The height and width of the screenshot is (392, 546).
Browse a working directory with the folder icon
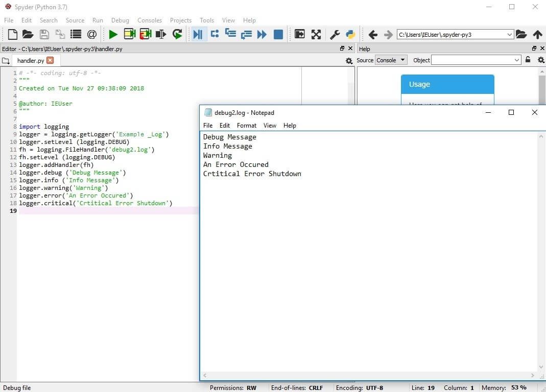521,34
